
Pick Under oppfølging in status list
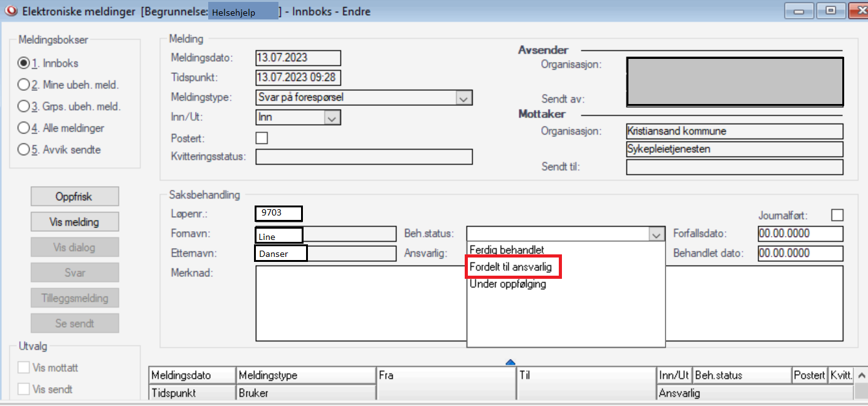507,284
